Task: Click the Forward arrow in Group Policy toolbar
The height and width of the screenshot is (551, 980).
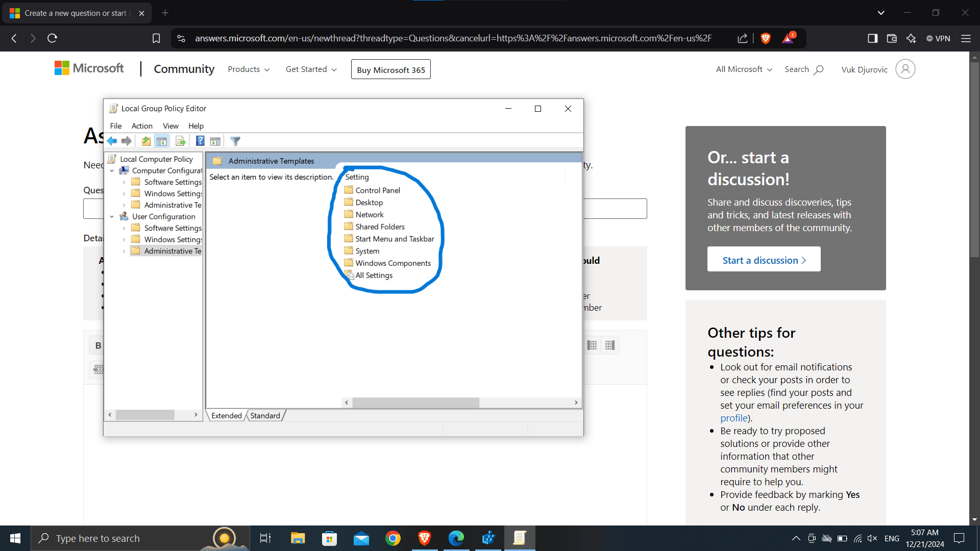Action: 127,141
